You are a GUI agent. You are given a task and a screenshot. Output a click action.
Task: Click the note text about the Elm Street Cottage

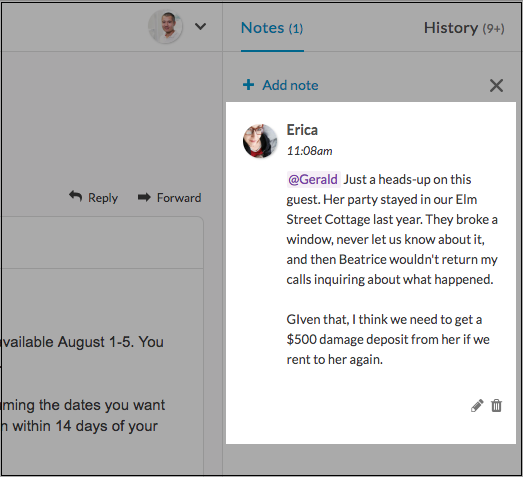click(392, 229)
